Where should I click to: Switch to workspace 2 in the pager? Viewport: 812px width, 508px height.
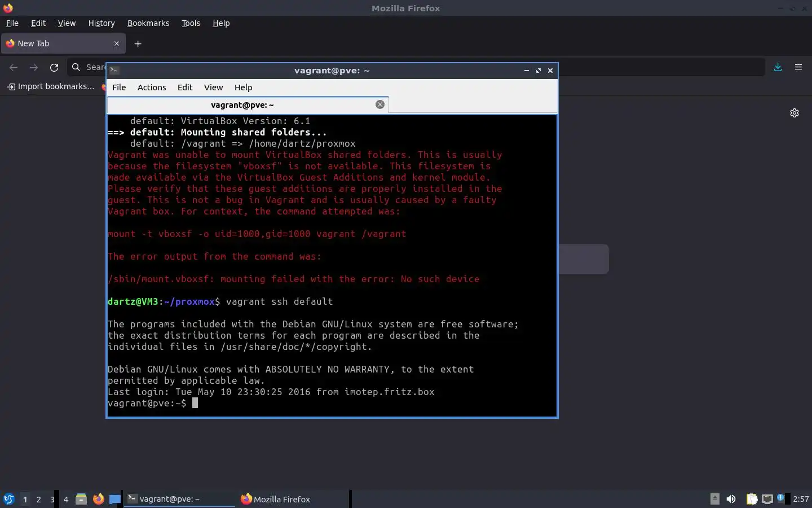pos(38,499)
